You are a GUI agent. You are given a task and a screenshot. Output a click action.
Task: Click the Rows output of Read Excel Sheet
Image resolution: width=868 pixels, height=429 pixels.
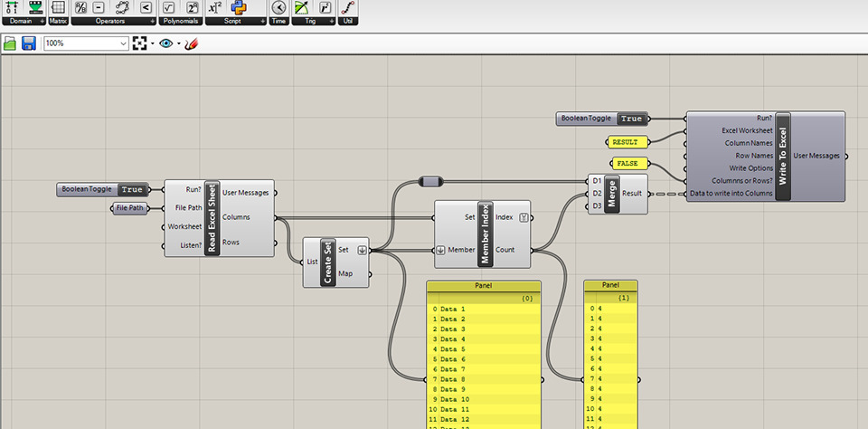click(x=231, y=243)
